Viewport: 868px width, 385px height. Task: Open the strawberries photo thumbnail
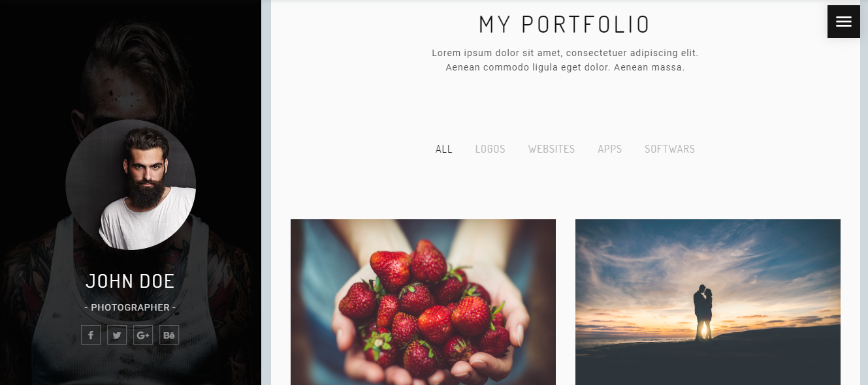(x=423, y=302)
